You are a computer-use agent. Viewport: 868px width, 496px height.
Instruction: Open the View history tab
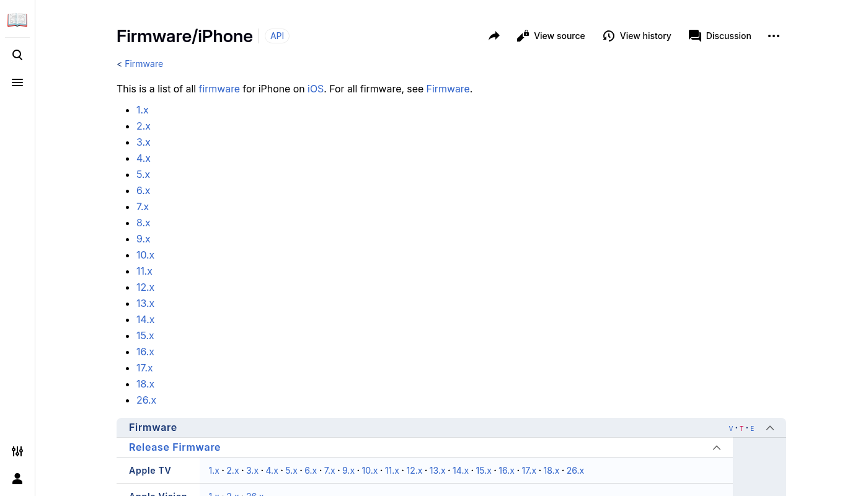click(x=637, y=36)
